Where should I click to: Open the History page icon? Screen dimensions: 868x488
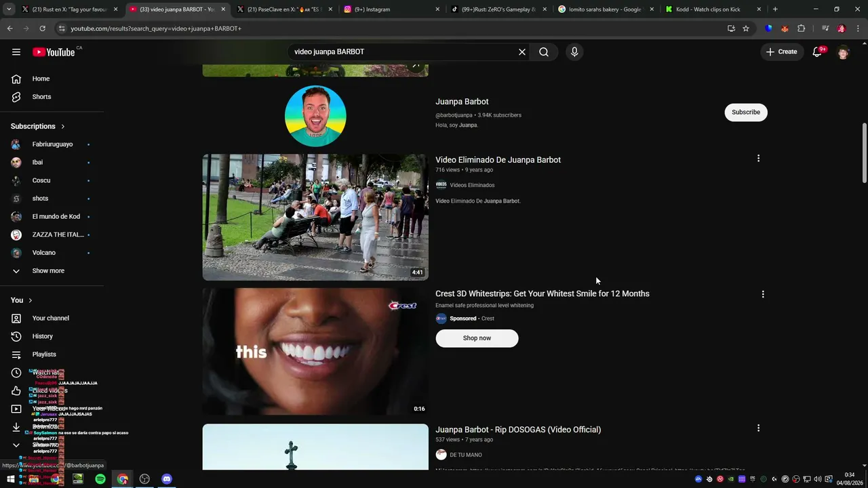(x=16, y=336)
